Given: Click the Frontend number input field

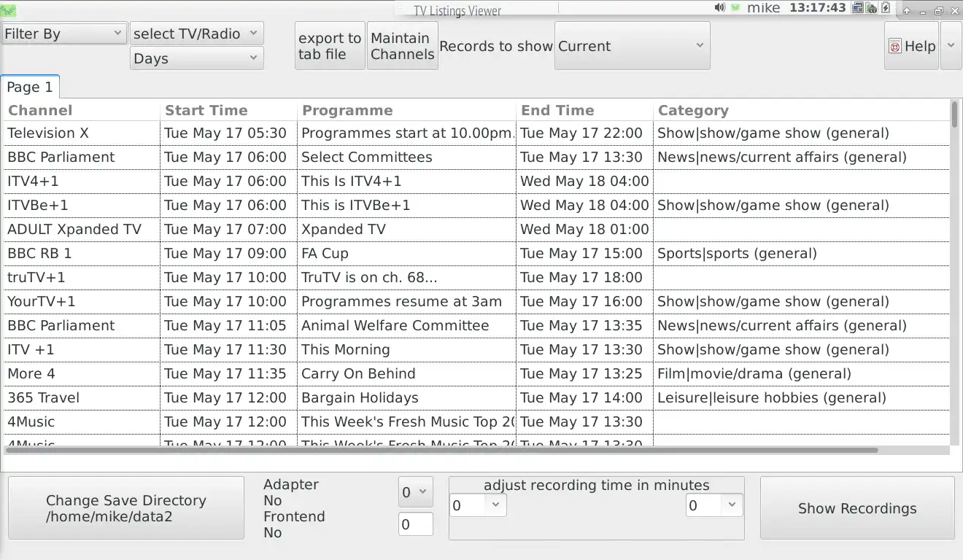Looking at the screenshot, I should coord(416,524).
